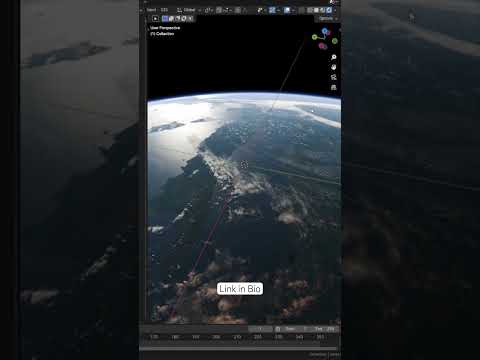This screenshot has height=360, width=480.
Task: Open the object types visibility dropdown
Action: pyautogui.click(x=262, y=10)
